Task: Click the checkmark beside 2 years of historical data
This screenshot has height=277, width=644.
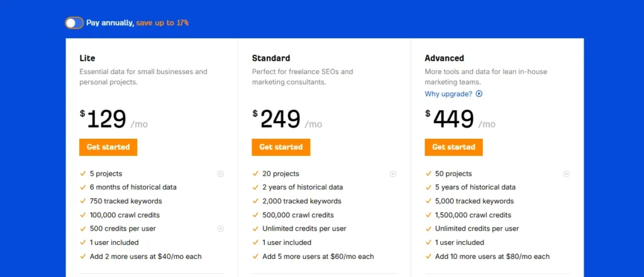Action: coord(255,187)
